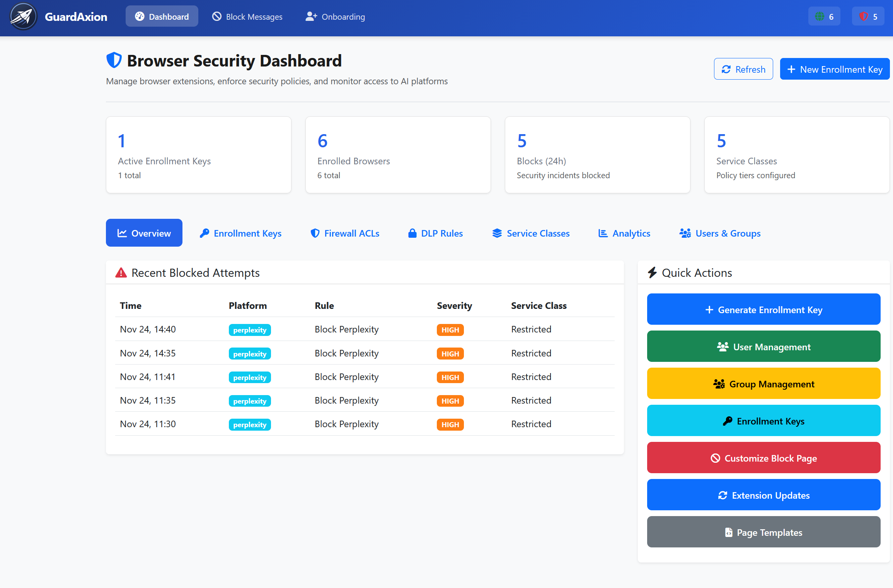Click the blue shield icon beside the dashboard title
893x588 pixels.
click(114, 60)
